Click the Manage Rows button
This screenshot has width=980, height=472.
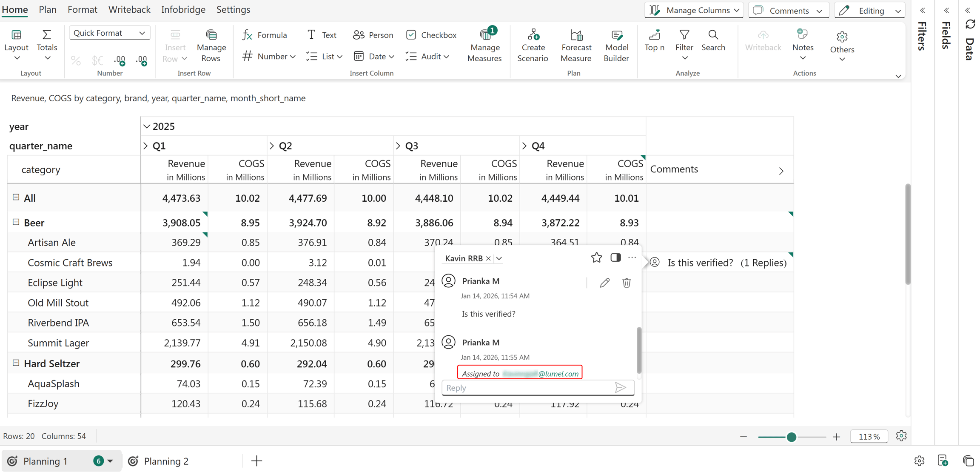point(211,45)
